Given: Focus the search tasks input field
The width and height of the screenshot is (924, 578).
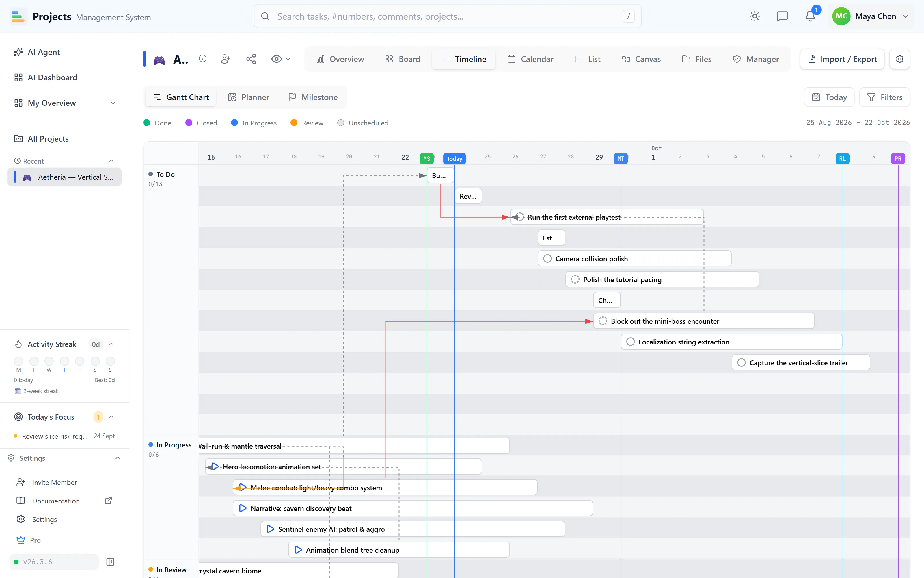Looking at the screenshot, I should (447, 16).
